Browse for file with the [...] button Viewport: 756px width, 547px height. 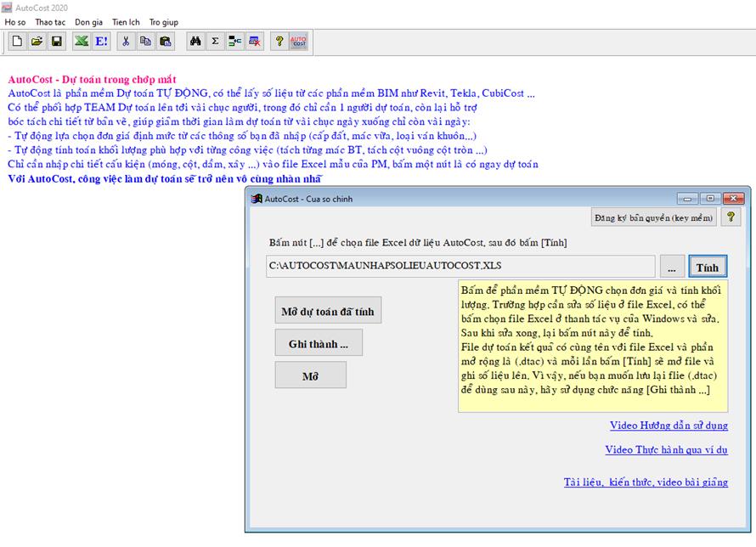click(x=671, y=267)
